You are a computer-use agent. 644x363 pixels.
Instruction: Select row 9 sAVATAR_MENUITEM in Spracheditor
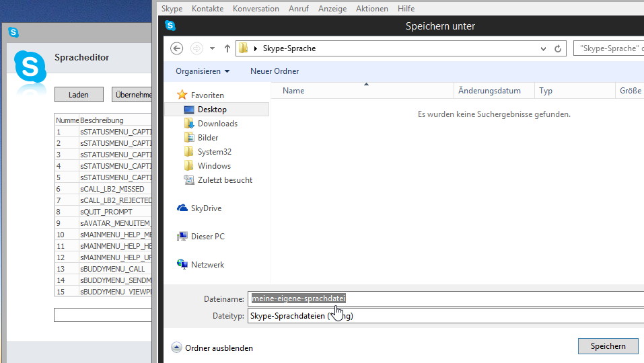pos(103,224)
